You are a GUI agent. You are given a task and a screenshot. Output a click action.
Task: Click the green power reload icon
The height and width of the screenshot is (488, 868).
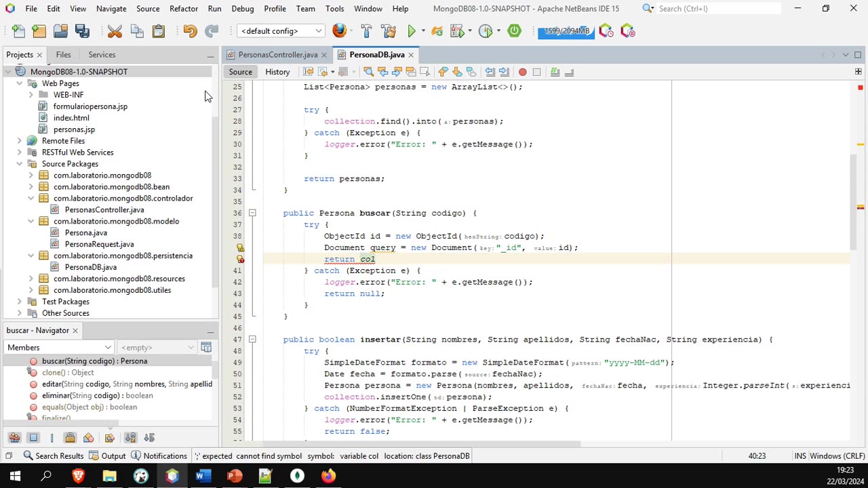pyautogui.click(x=515, y=30)
